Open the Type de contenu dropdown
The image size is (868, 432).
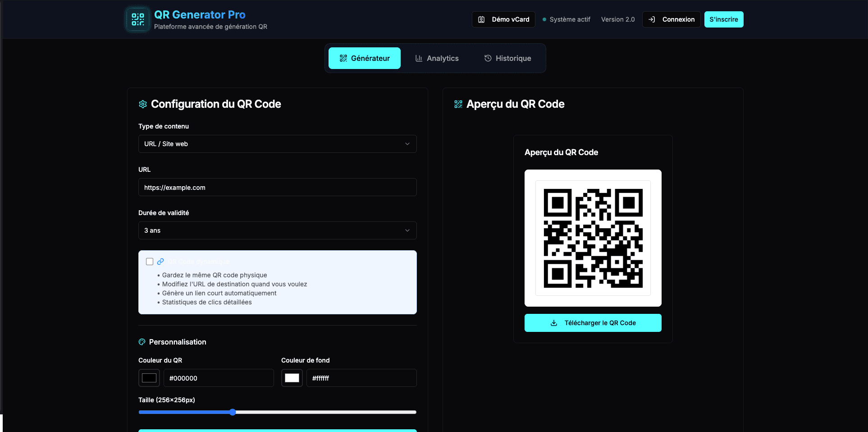277,144
